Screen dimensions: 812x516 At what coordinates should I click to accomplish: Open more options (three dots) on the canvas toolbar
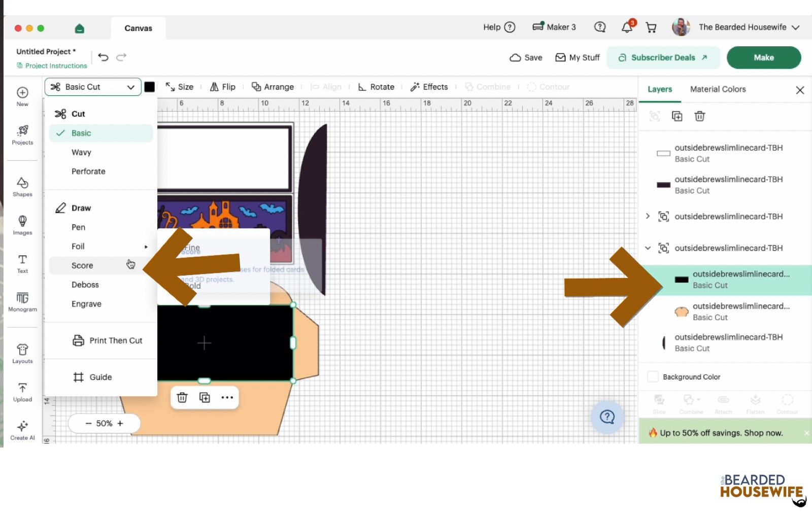[227, 397]
